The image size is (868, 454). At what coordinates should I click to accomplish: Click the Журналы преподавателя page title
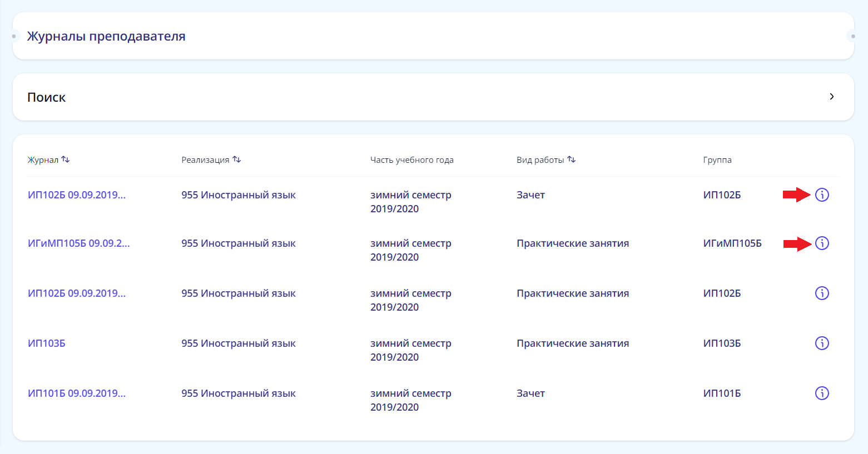tap(106, 37)
